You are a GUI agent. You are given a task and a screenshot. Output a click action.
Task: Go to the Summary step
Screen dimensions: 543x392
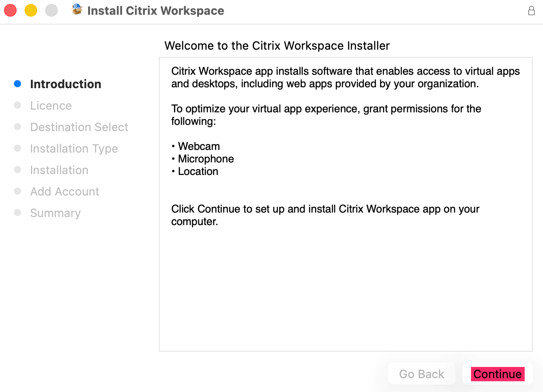pyautogui.click(x=55, y=213)
